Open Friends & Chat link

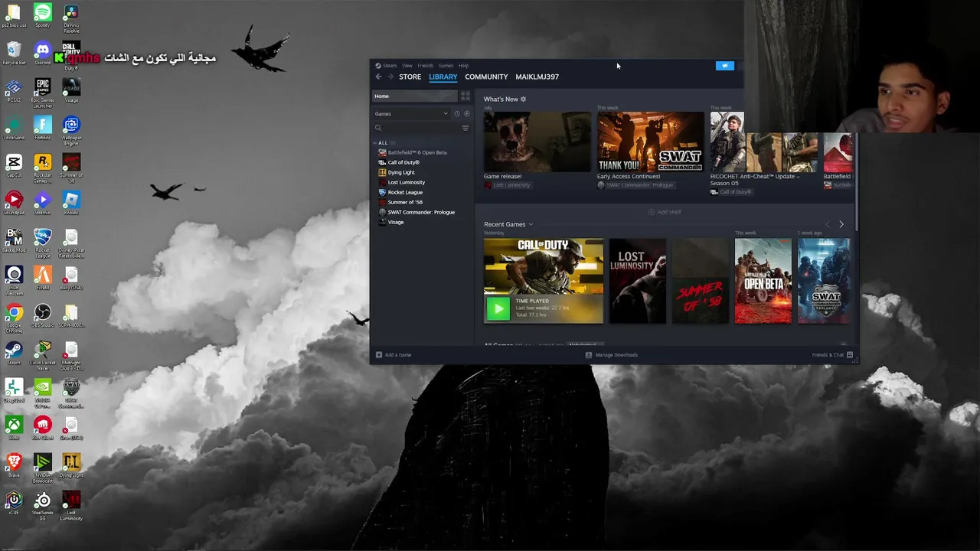[828, 355]
